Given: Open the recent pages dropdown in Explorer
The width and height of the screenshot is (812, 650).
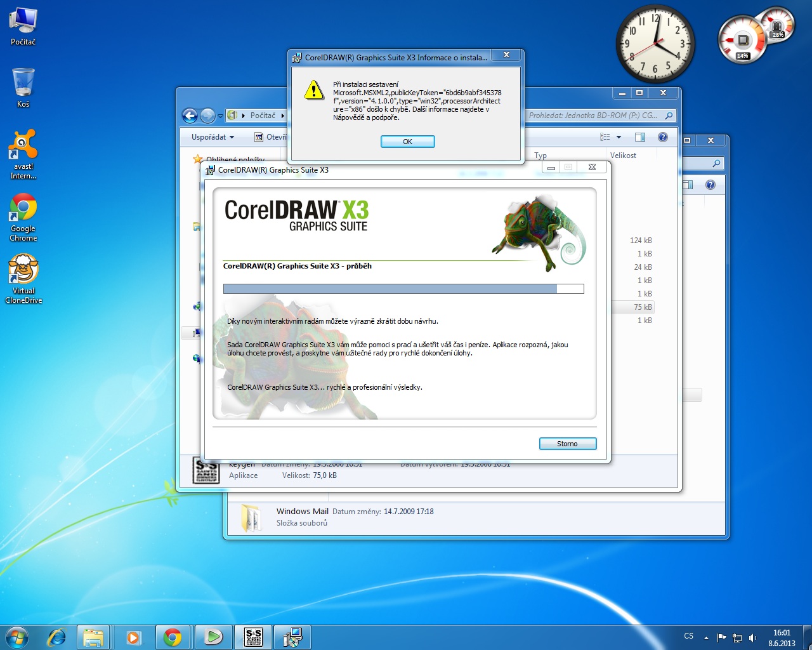Looking at the screenshot, I should click(x=220, y=116).
